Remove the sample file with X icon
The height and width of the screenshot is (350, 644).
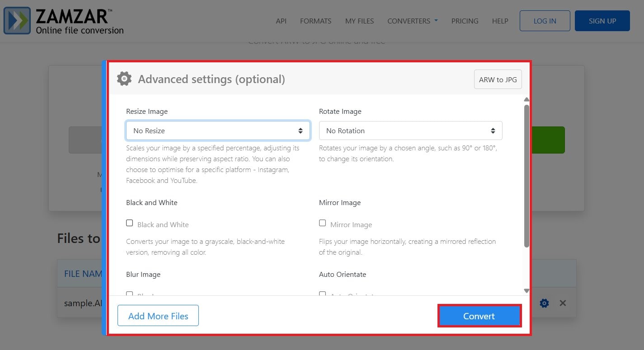pyautogui.click(x=563, y=303)
